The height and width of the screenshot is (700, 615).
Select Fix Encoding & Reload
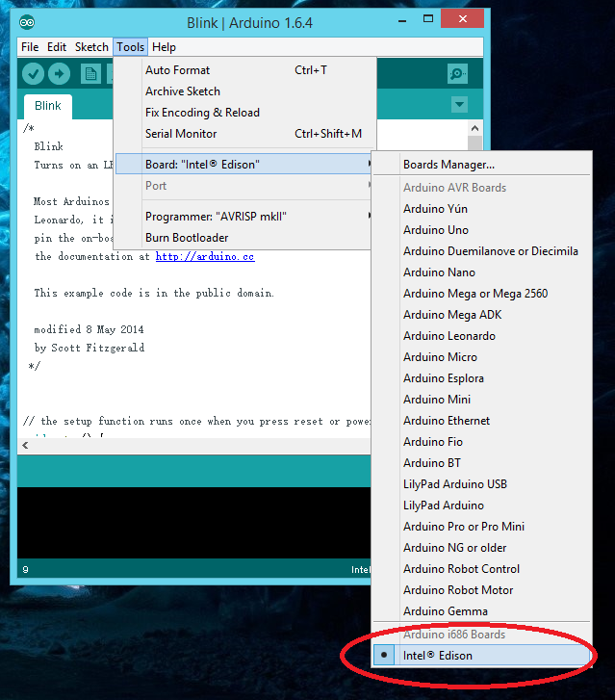[x=243, y=113]
